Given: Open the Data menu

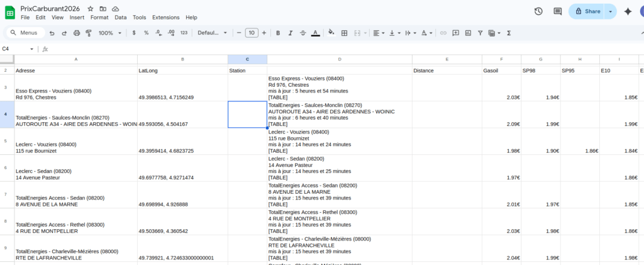Looking at the screenshot, I should tap(120, 17).
